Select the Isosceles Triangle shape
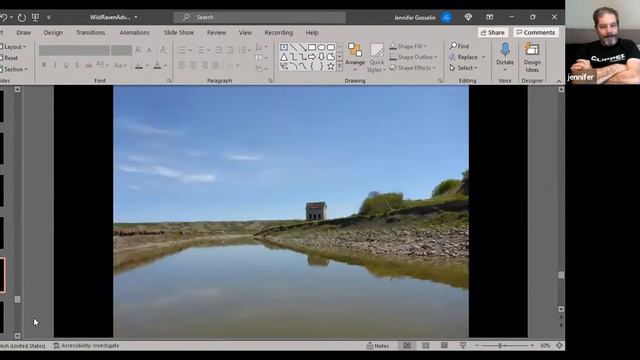This screenshot has width=640, height=360. click(284, 57)
